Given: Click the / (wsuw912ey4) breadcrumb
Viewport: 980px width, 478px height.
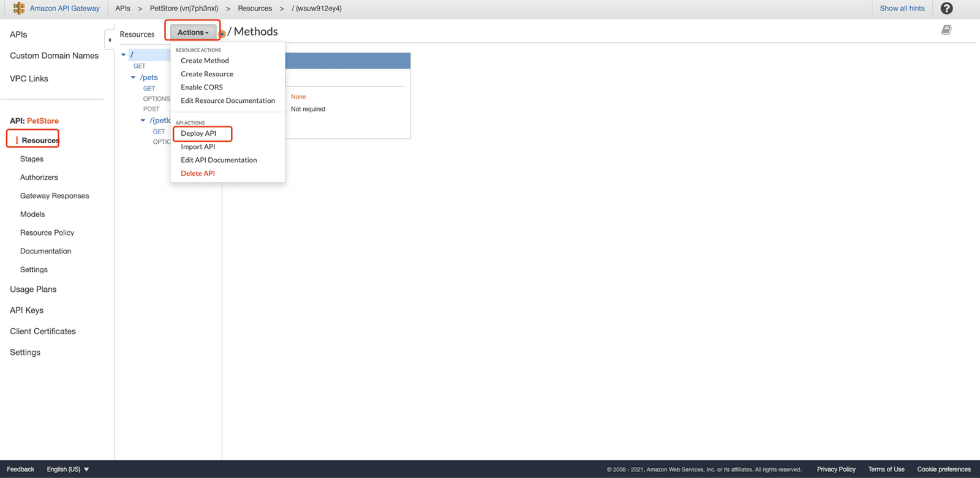Looking at the screenshot, I should 317,9.
